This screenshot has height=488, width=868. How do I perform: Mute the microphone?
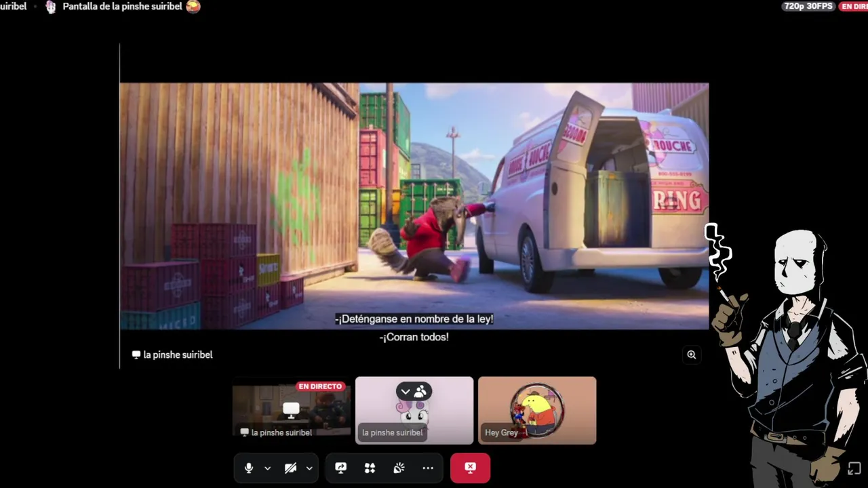point(249,468)
